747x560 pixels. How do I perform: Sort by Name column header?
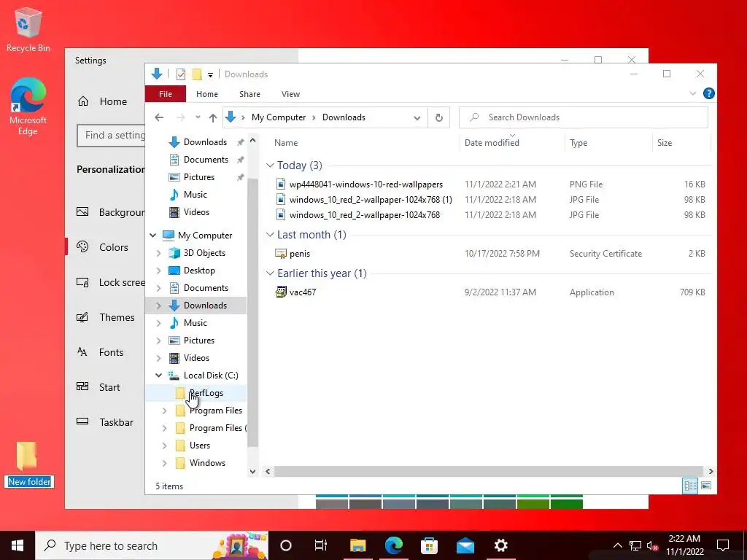pyautogui.click(x=286, y=143)
